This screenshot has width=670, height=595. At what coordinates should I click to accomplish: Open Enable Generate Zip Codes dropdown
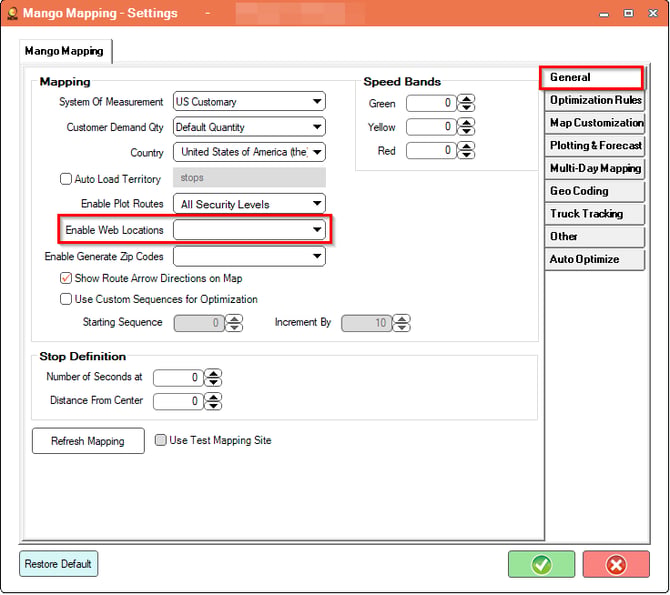coord(249,256)
